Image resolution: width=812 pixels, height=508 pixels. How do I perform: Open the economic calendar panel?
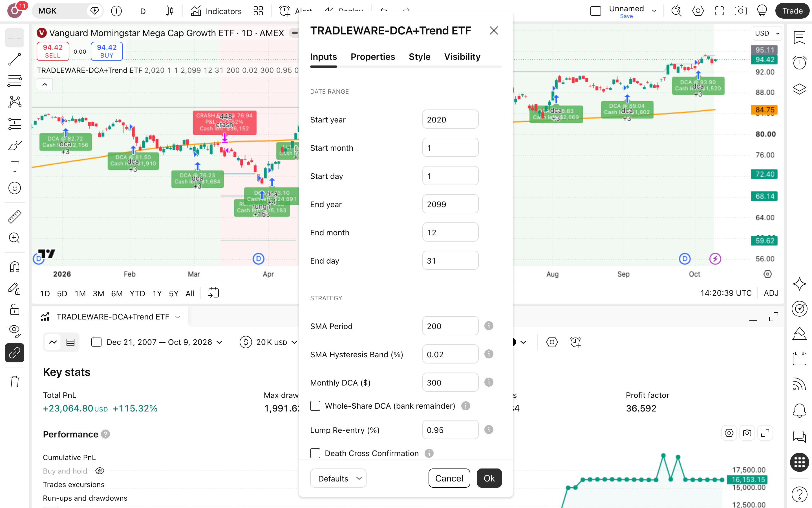coord(799,358)
